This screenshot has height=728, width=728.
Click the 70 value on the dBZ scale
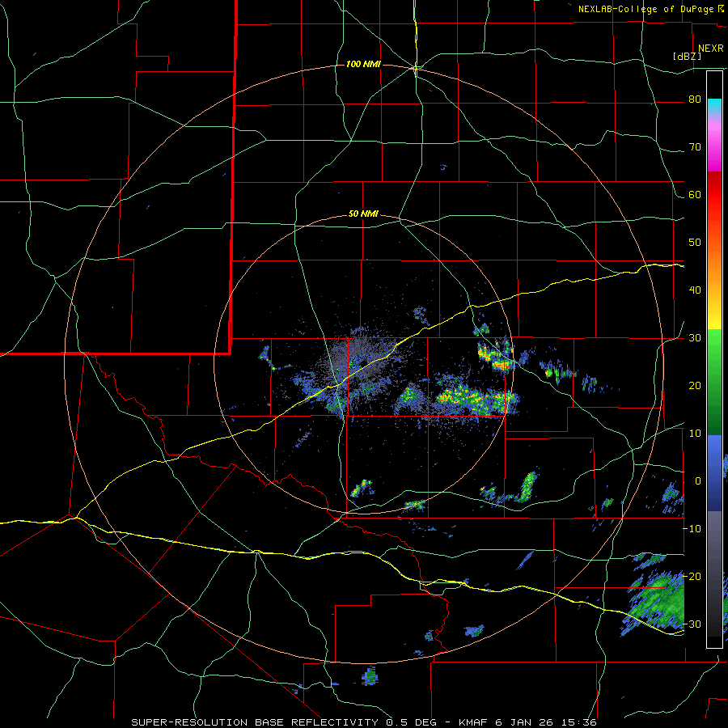click(695, 147)
